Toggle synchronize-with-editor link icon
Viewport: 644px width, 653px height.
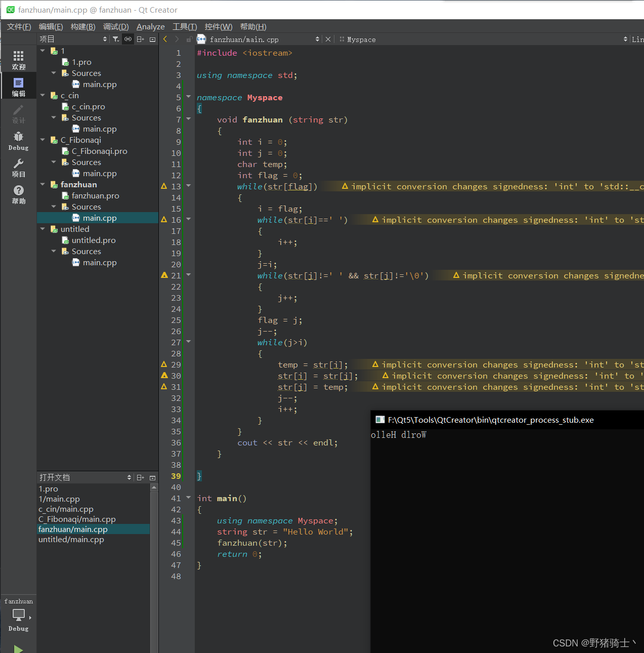[128, 39]
